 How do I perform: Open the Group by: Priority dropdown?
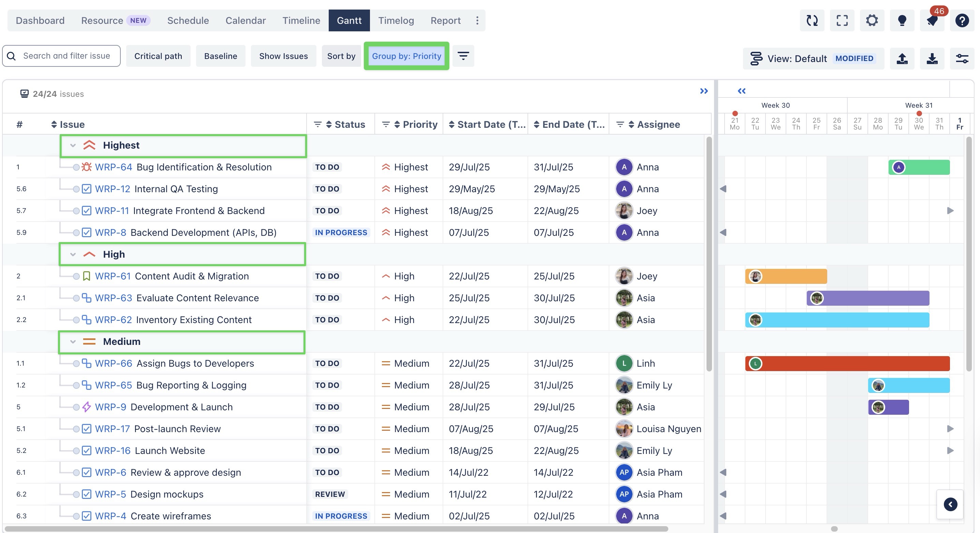(x=406, y=56)
